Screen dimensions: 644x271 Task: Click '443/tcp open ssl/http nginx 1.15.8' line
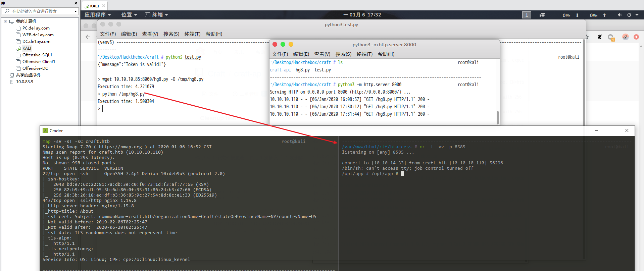tap(90, 201)
